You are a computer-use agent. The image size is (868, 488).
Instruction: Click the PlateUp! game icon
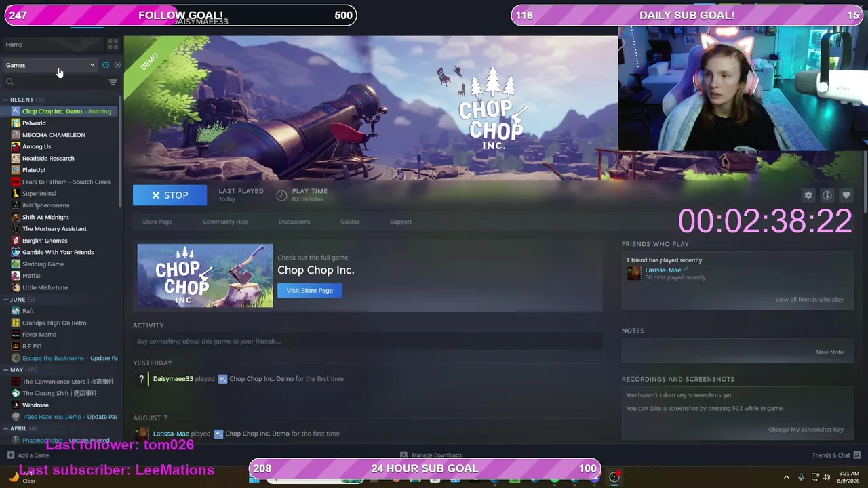click(x=16, y=170)
